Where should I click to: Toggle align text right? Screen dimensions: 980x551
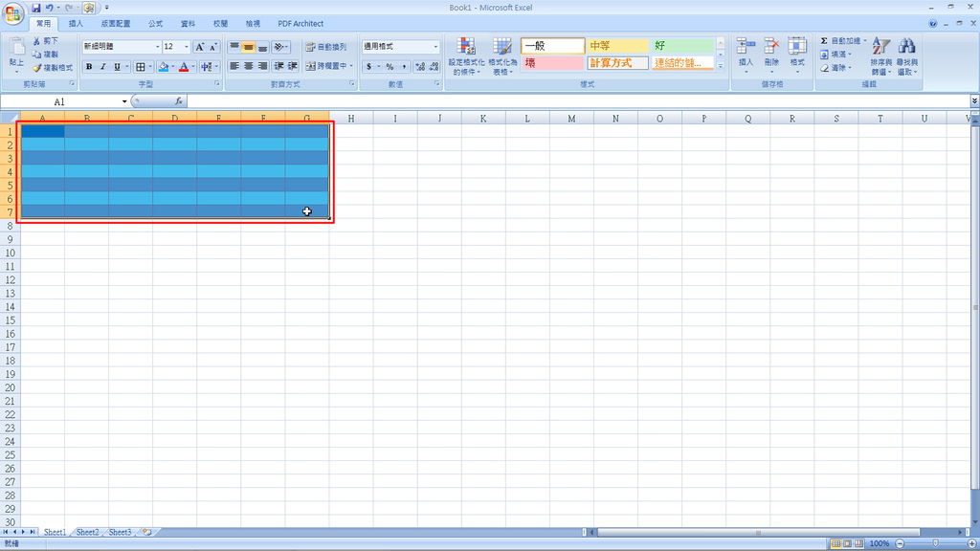point(262,66)
